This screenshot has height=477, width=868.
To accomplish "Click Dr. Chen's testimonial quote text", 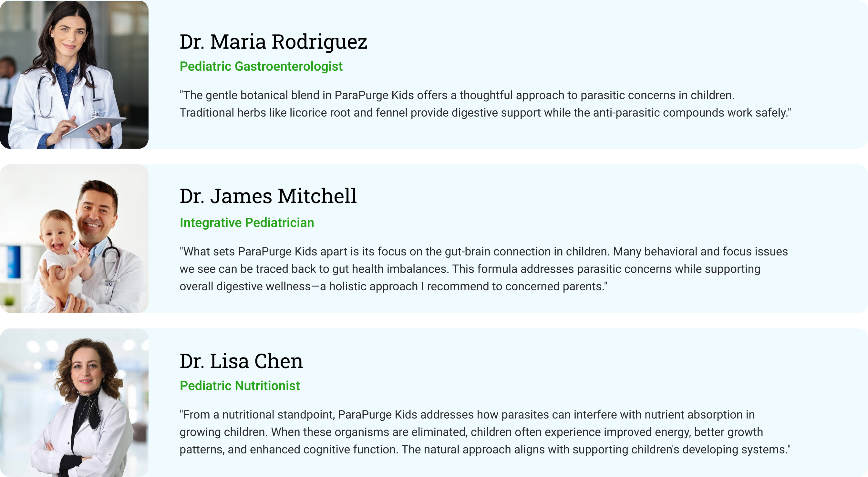I will click(x=485, y=432).
